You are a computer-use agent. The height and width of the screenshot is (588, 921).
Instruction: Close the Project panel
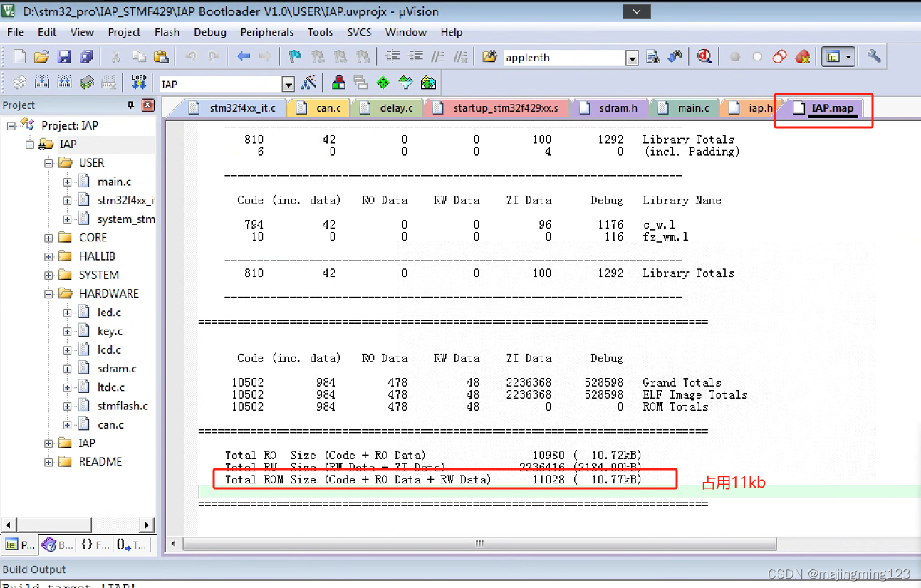[147, 105]
